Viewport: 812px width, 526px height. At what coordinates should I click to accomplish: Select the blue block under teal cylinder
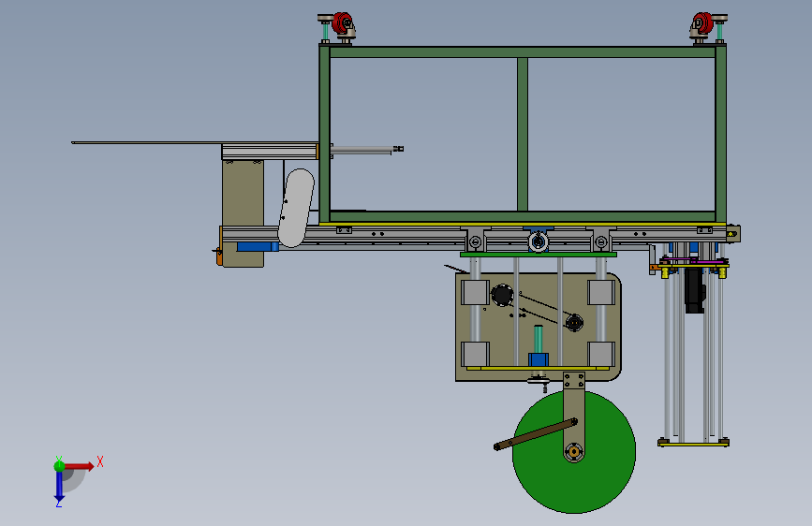pyautogui.click(x=538, y=359)
